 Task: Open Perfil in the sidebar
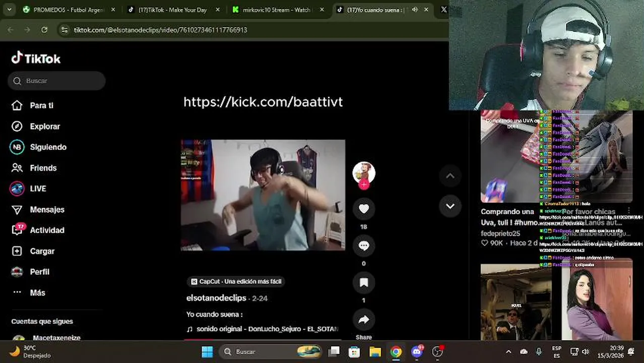tap(30, 272)
